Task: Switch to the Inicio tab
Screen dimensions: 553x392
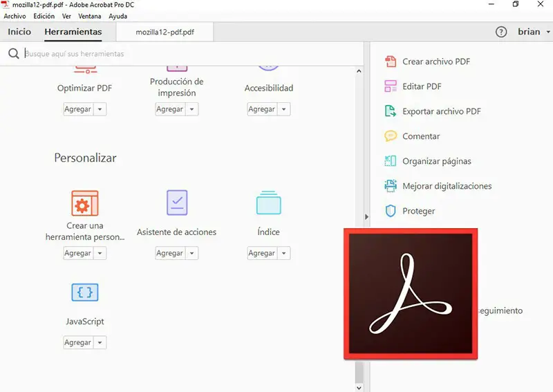Action: (x=19, y=32)
